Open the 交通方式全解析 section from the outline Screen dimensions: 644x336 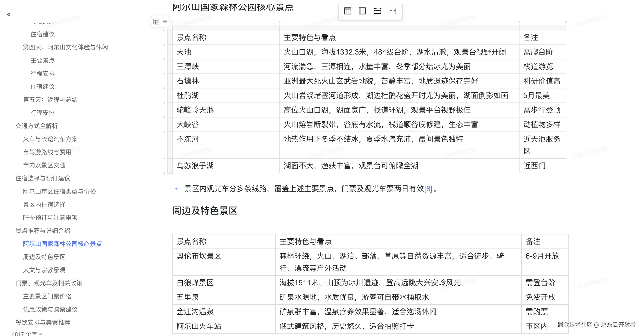coord(37,126)
